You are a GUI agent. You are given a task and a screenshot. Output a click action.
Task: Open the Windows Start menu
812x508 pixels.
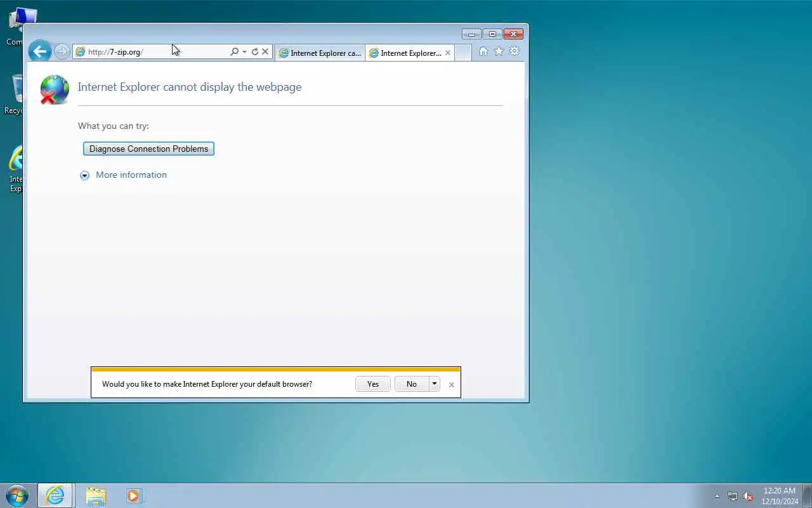click(x=17, y=495)
